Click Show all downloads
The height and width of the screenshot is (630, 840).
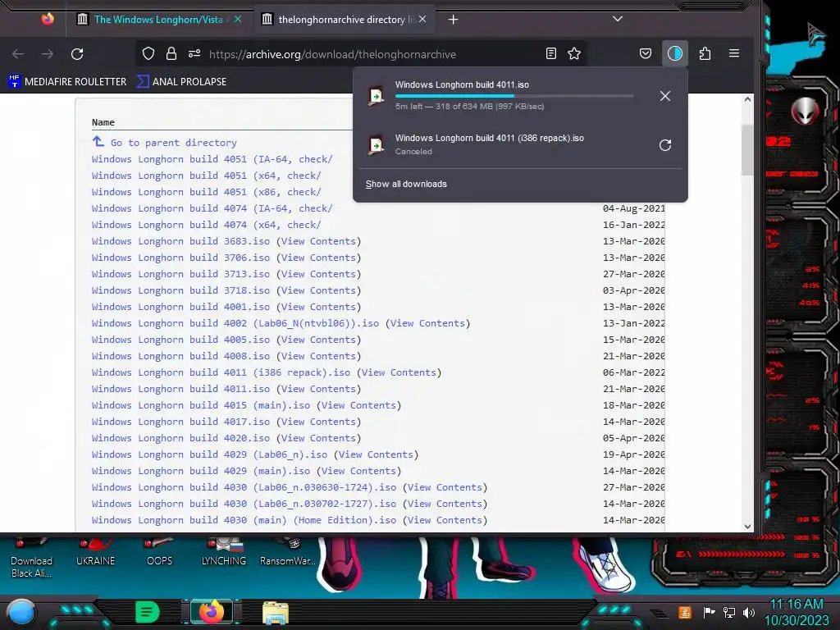(x=406, y=184)
